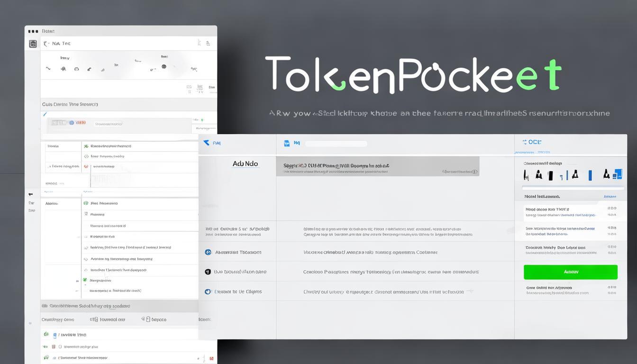Switch to the Add Node tab
The height and width of the screenshot is (364, 637).
[245, 164]
